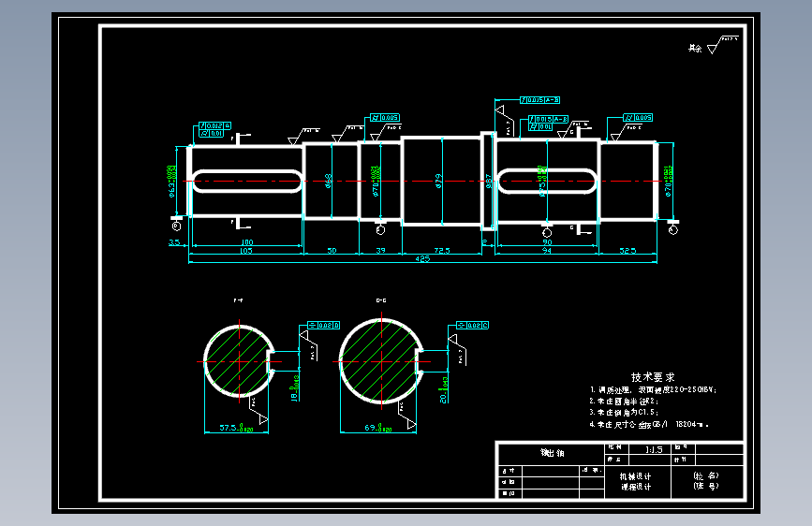
Task: Select the 机械设计 text in title block
Action: (x=635, y=476)
